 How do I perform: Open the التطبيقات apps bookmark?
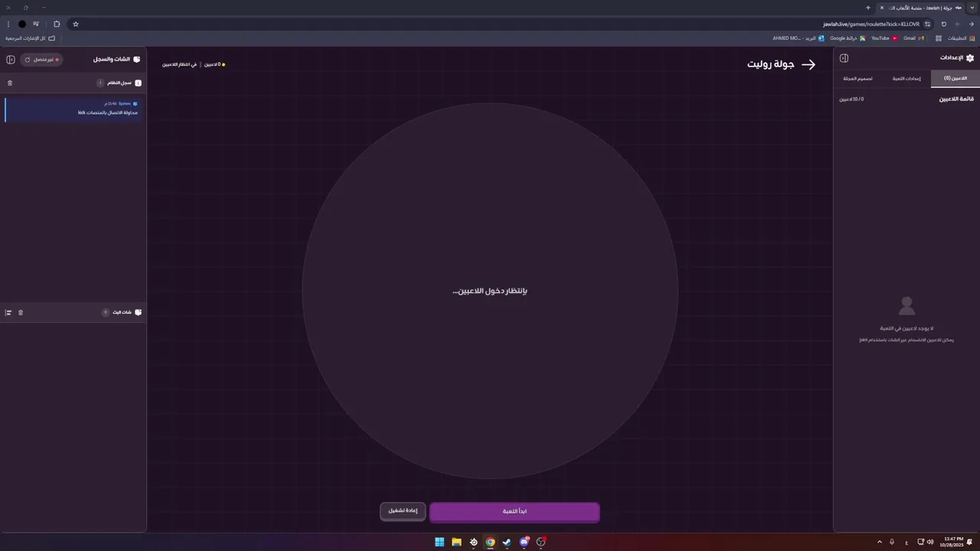pyautogui.click(x=962, y=38)
